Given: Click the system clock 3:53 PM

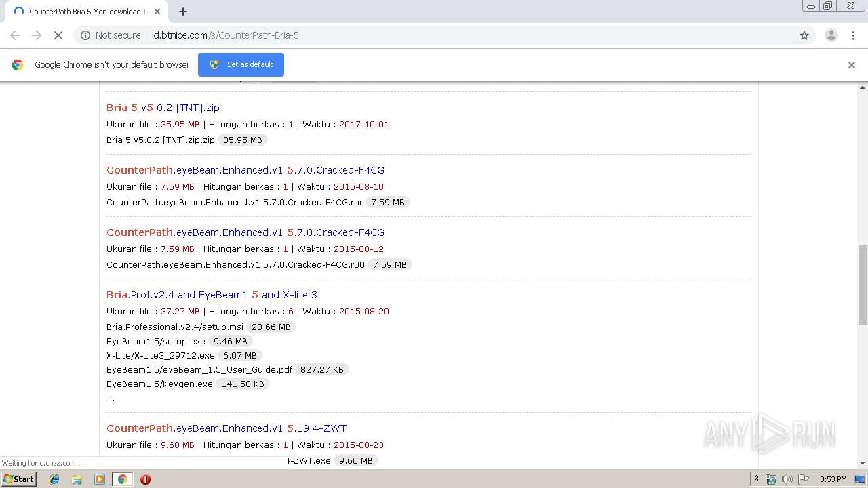Looking at the screenshot, I should (x=833, y=479).
